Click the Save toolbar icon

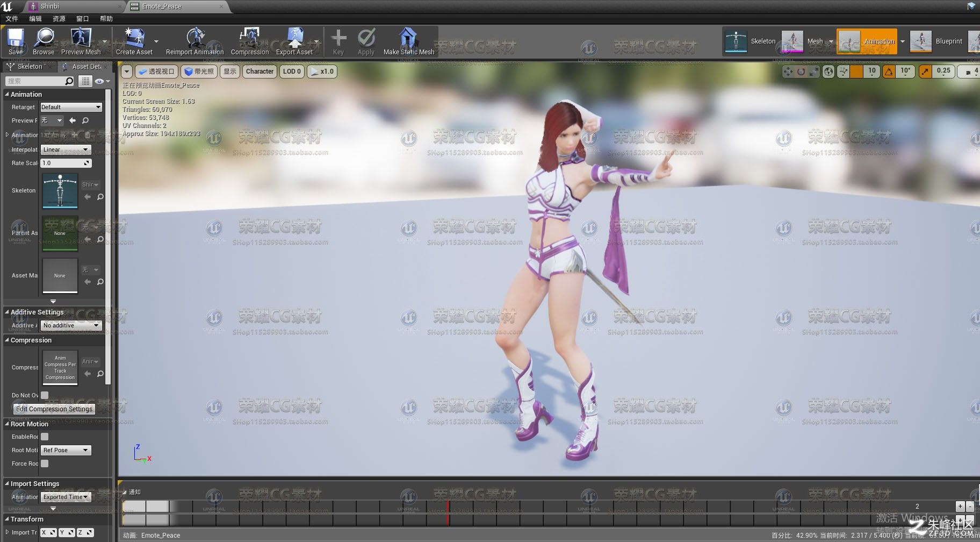(x=16, y=41)
